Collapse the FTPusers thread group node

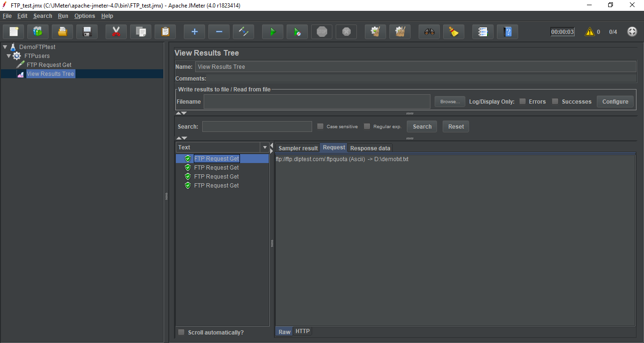[8, 56]
